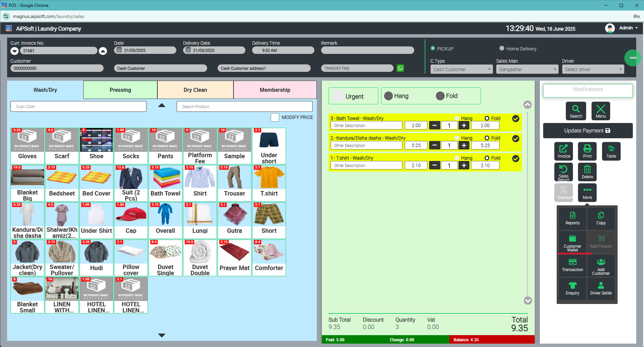Screen dimensions: 644x347
Task: Click the order list scroll-down chevron
Action: 528,301
